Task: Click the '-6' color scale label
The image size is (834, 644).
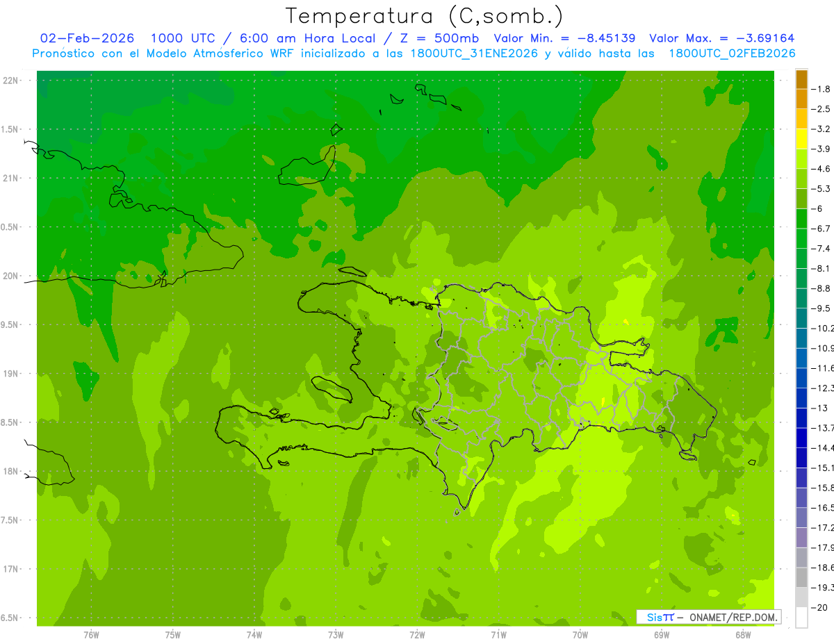Action: (x=818, y=208)
